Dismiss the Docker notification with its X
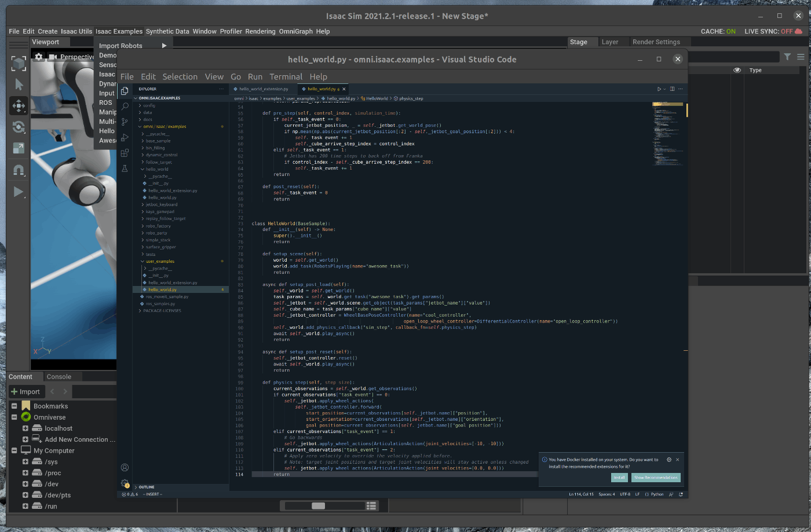Screen dimensions: 811x532 pyautogui.click(x=678, y=460)
